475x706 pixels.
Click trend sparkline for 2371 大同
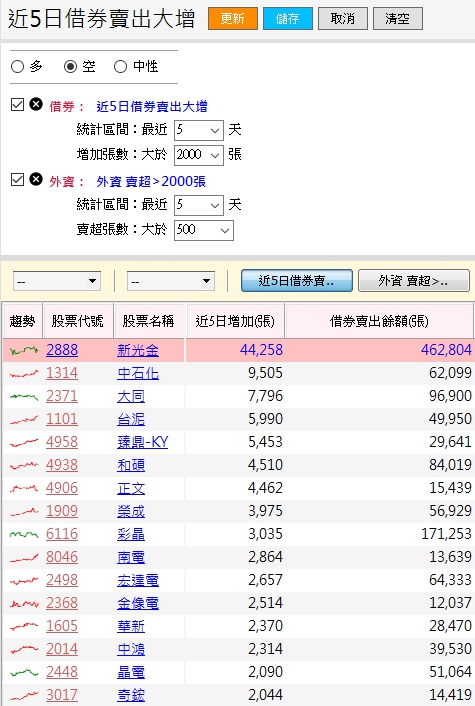coord(24,396)
